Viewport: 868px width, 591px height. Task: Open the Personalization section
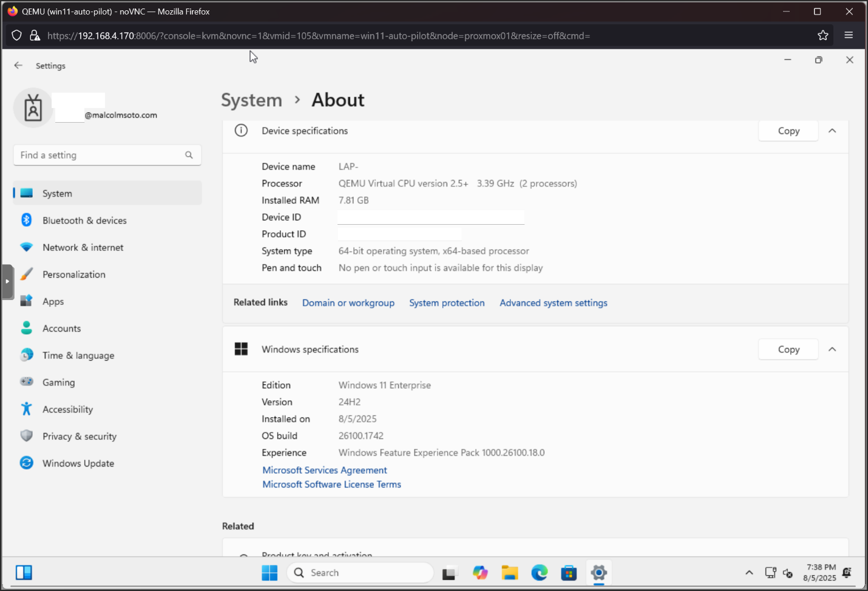[x=73, y=275]
